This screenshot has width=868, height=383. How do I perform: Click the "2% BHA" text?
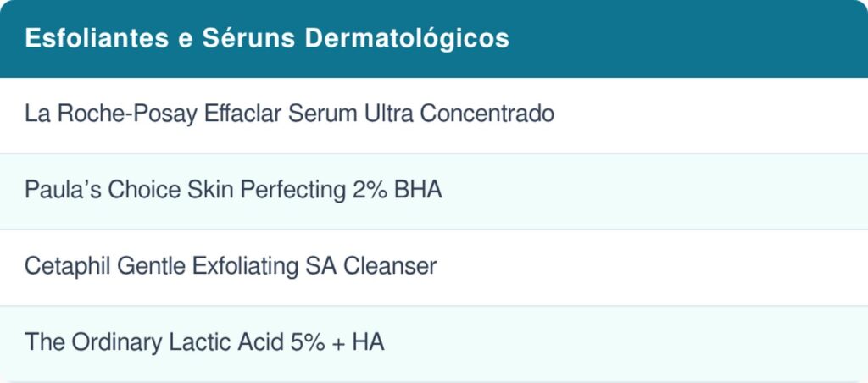tap(397, 191)
